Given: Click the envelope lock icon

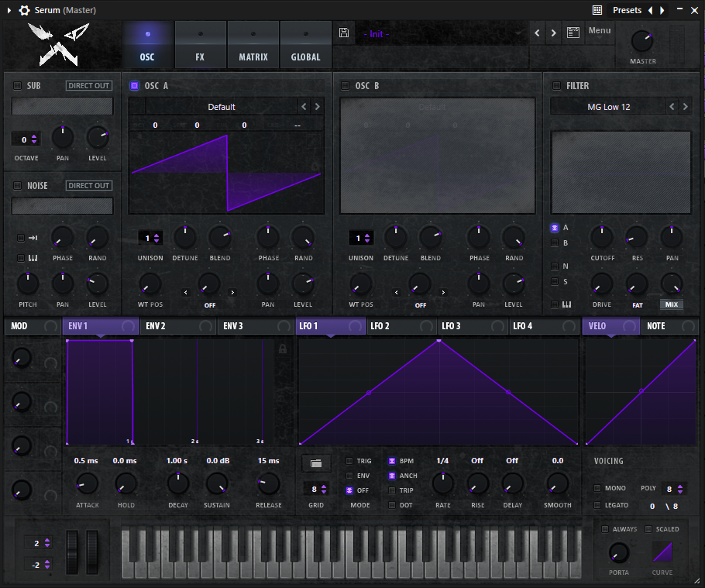Looking at the screenshot, I should click(283, 349).
